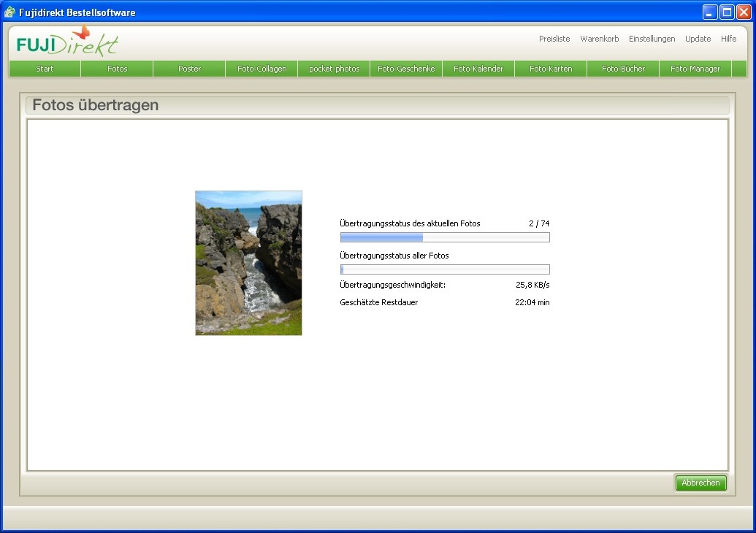Click the Update link
756x533 pixels.
pyautogui.click(x=698, y=39)
